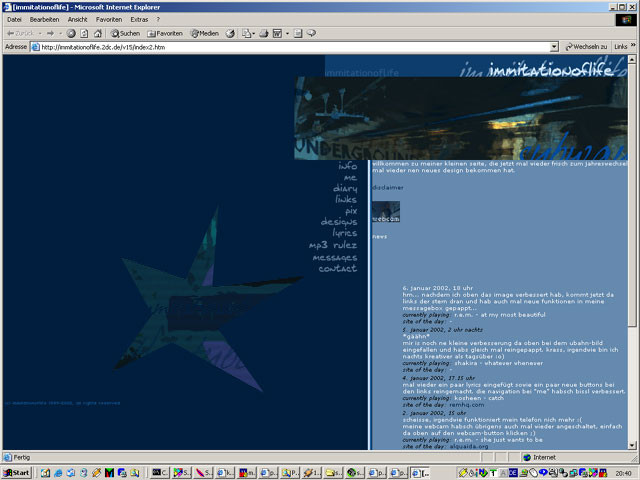The image size is (640, 480).
Task: Launch Internet Explorer from quick launch
Action: click(58, 473)
